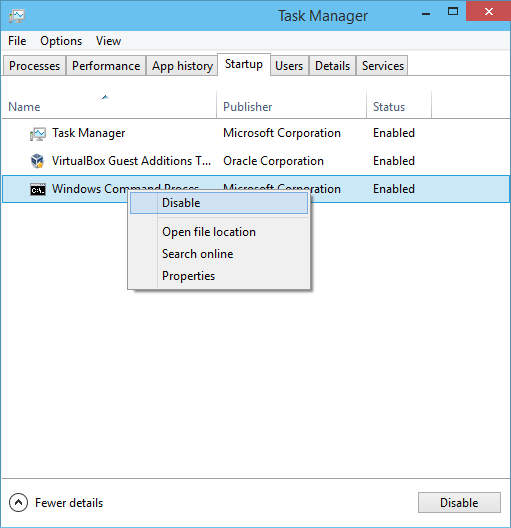Click the Windows Command Processor console icon

point(38,189)
